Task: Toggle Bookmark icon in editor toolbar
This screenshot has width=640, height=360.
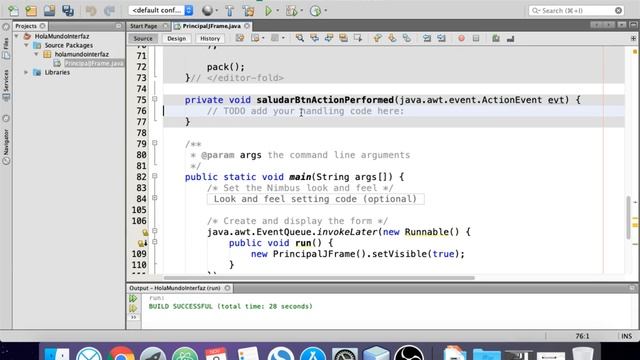Action: click(x=407, y=38)
